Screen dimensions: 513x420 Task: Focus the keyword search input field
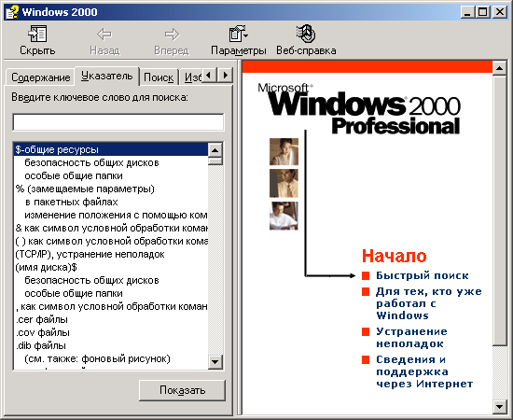(x=118, y=122)
